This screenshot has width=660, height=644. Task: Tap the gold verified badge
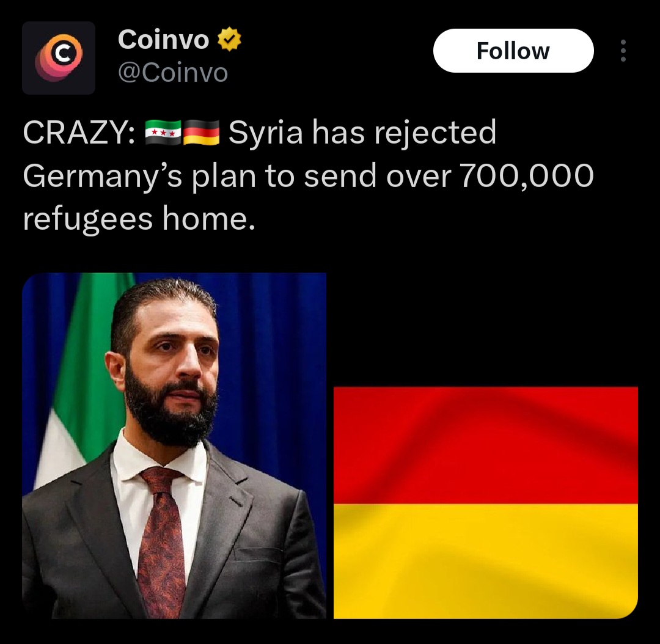229,39
